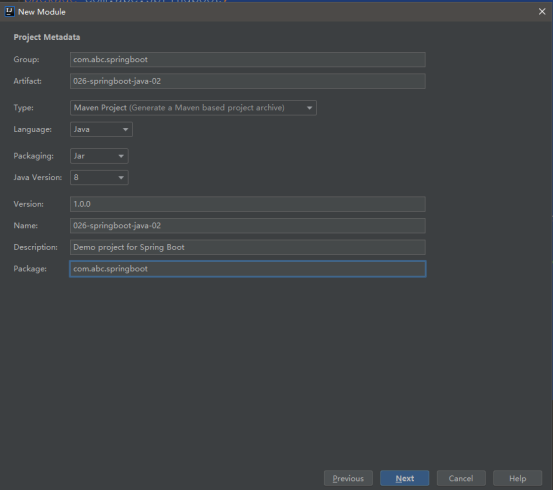The height and width of the screenshot is (490, 553).
Task: Open the Packaging combo box arrow
Action: coord(121,156)
